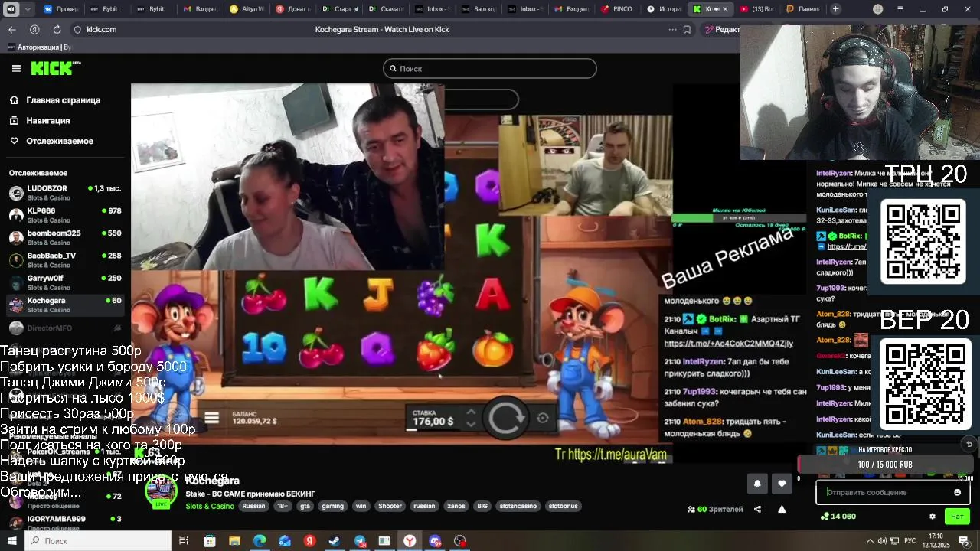Open a new browser tab
Screen dimensions: 980x551
835,9
